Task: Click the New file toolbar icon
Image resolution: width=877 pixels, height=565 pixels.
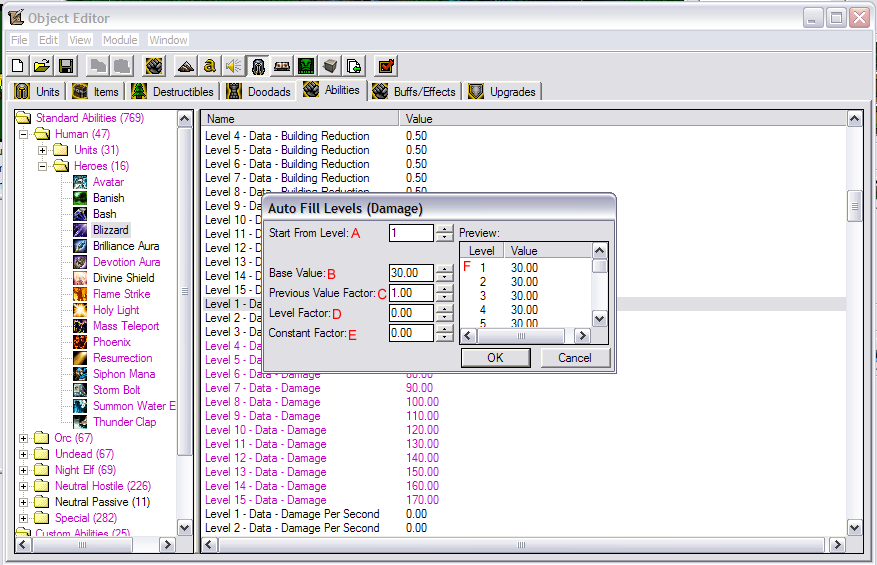Action: tap(18, 66)
